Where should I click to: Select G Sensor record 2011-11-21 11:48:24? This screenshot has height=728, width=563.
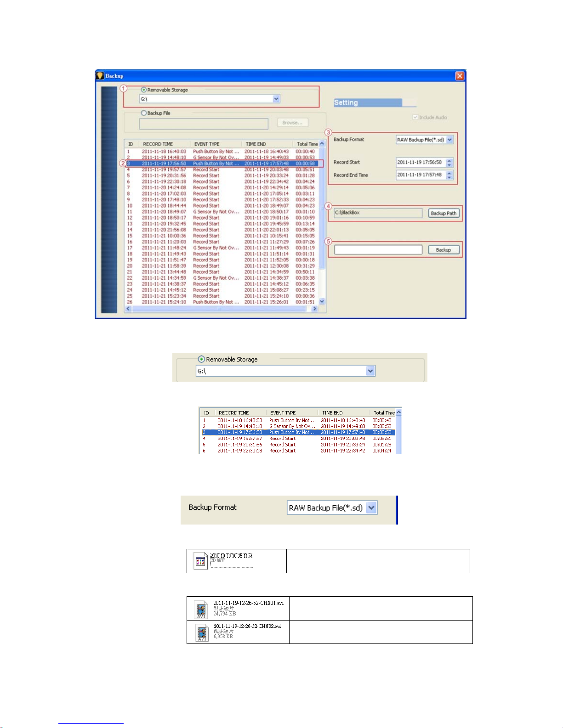[222, 248]
